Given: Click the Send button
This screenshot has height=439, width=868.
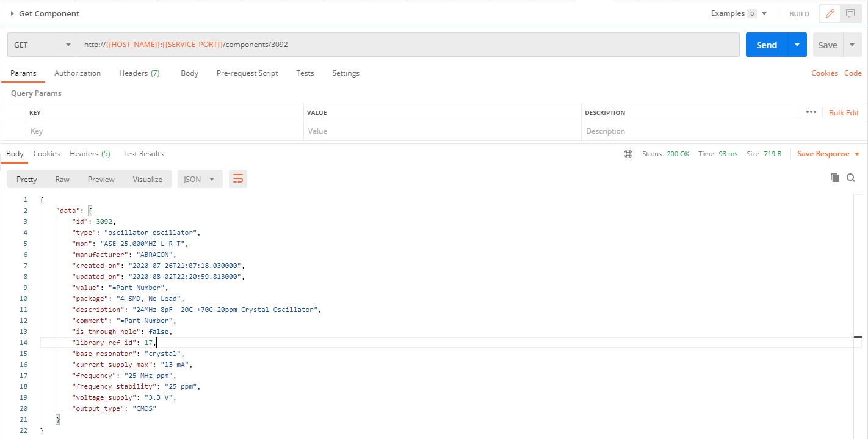Looking at the screenshot, I should pyautogui.click(x=767, y=45).
